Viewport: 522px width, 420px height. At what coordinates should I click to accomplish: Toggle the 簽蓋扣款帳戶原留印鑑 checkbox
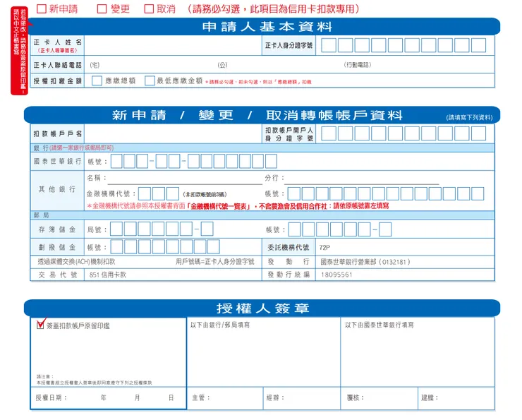(x=40, y=325)
